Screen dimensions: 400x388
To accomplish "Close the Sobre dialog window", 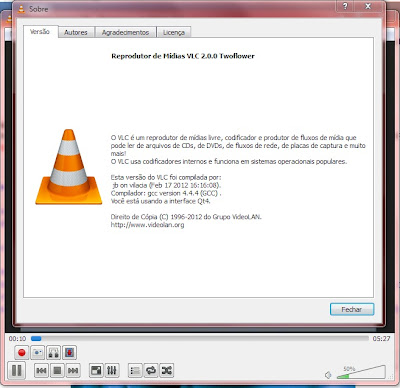I will tap(368, 6).
